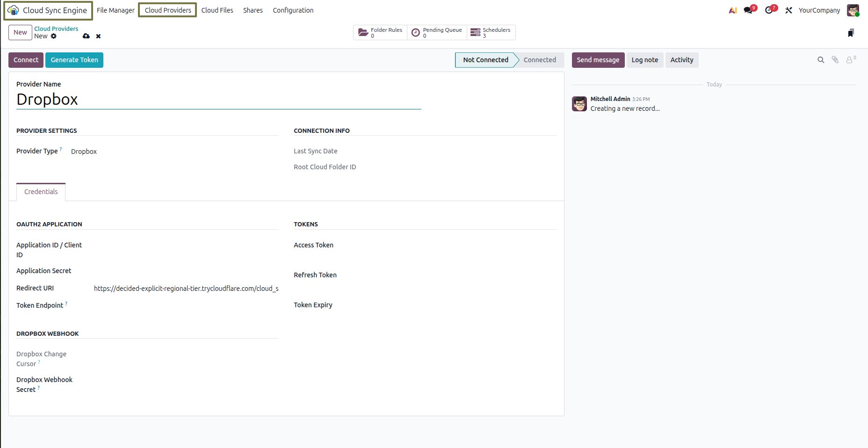
Task: Open the Cloud Files menu
Action: click(217, 10)
